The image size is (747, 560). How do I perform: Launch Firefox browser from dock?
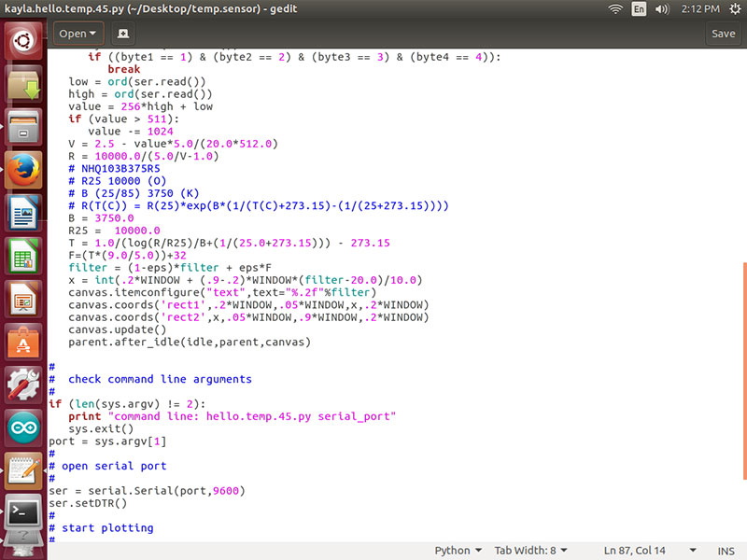pyautogui.click(x=22, y=170)
